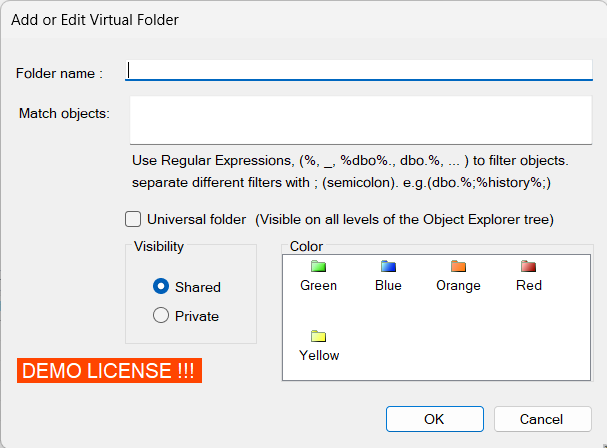Switch visibility to Private
Viewport: 607px width, 448px height.
pos(161,315)
